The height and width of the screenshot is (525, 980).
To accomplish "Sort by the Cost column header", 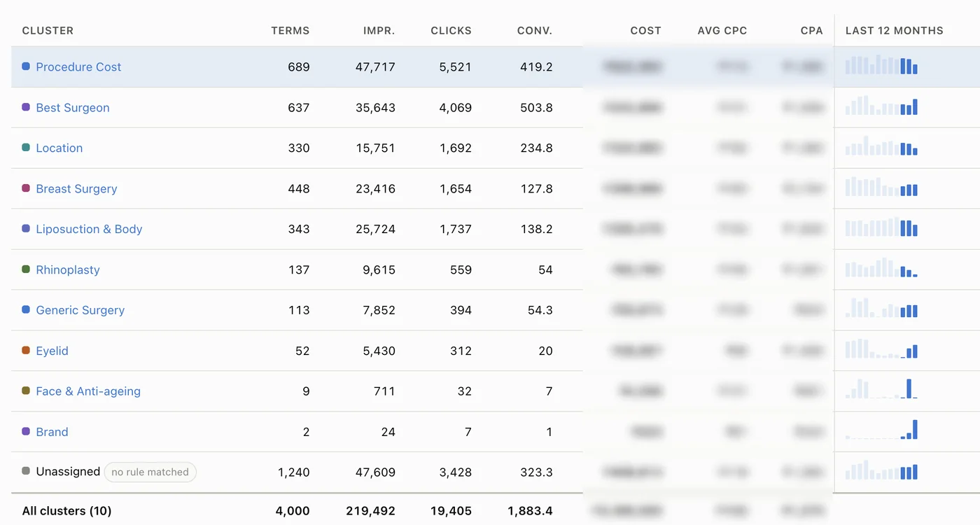I will coord(645,31).
